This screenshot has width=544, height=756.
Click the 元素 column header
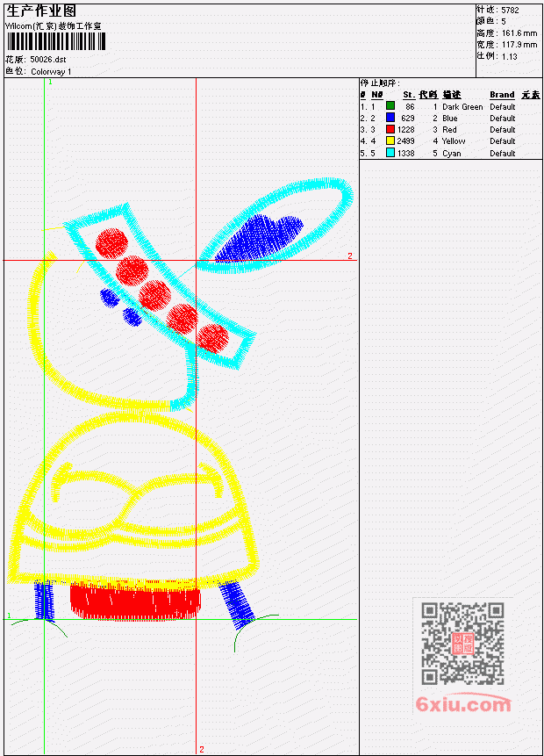click(x=531, y=95)
